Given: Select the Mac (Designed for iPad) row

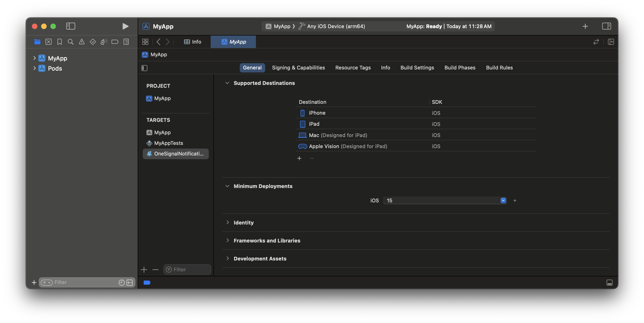Looking at the screenshot, I should 416,135.
